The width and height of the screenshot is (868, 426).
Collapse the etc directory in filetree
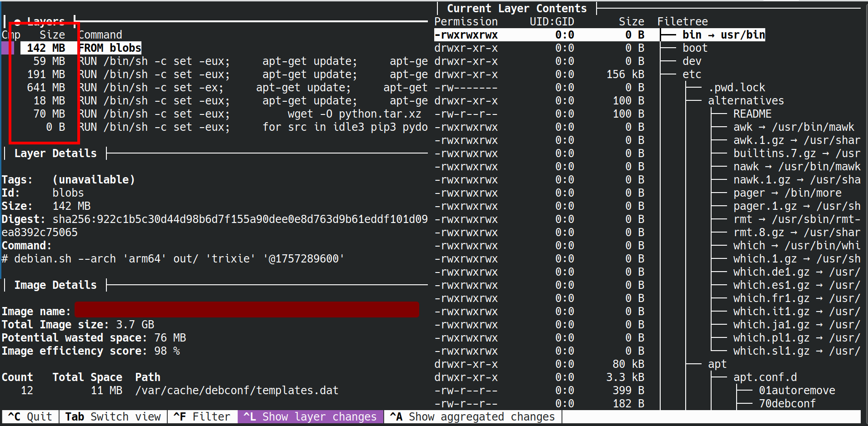(x=692, y=74)
